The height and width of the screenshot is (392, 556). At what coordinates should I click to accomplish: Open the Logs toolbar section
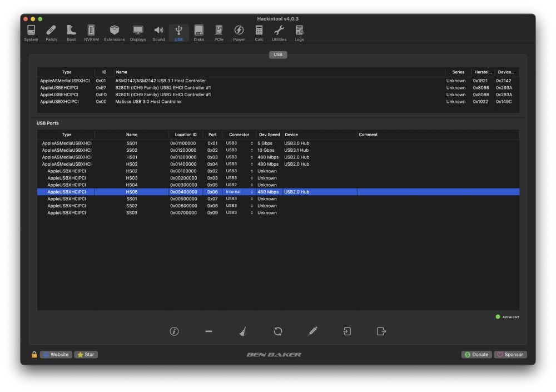click(299, 33)
